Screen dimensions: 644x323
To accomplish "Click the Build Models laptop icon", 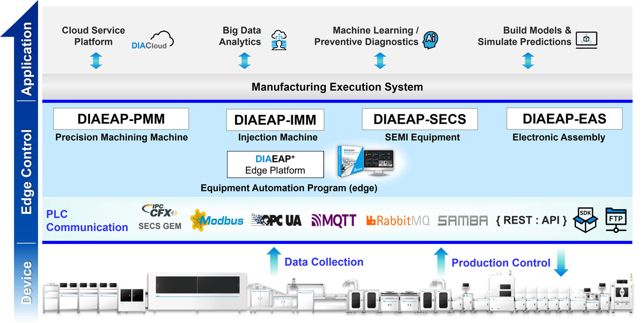I will [586, 39].
